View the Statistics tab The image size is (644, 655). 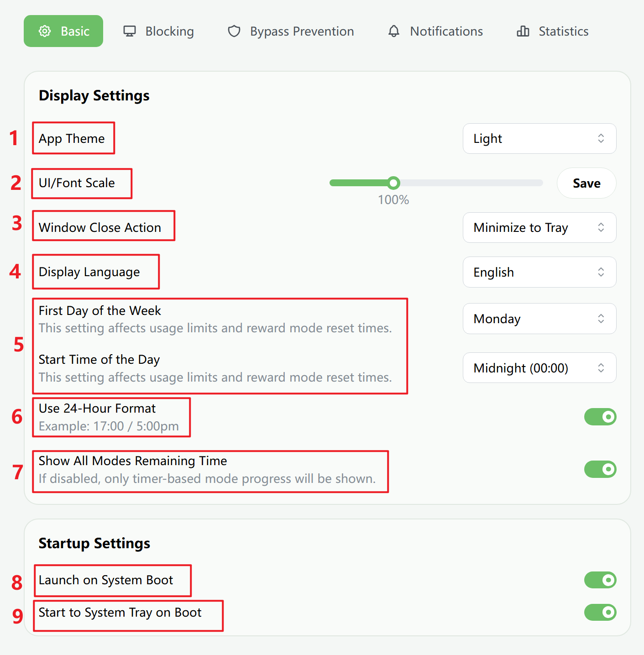coord(553,31)
